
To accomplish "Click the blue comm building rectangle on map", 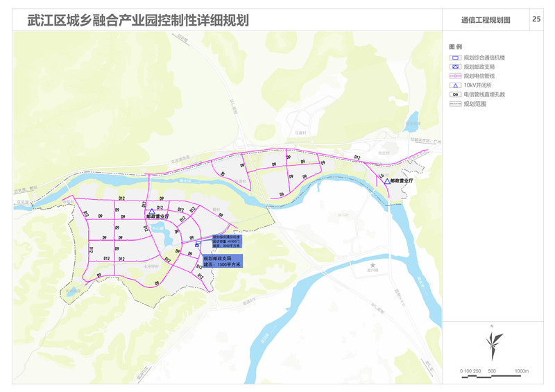I will point(197,244).
